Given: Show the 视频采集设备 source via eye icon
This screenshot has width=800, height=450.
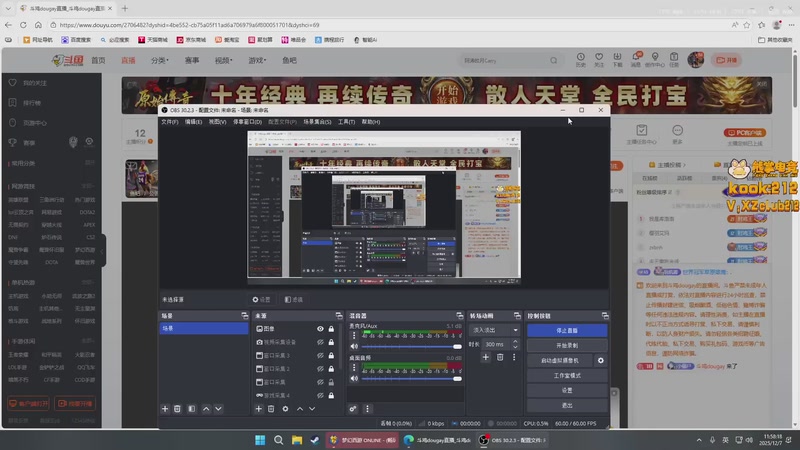Looking at the screenshot, I should pyautogui.click(x=320, y=342).
